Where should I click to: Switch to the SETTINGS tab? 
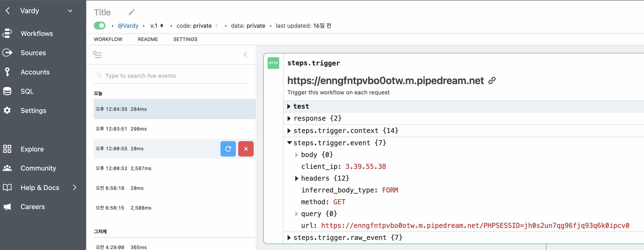185,39
